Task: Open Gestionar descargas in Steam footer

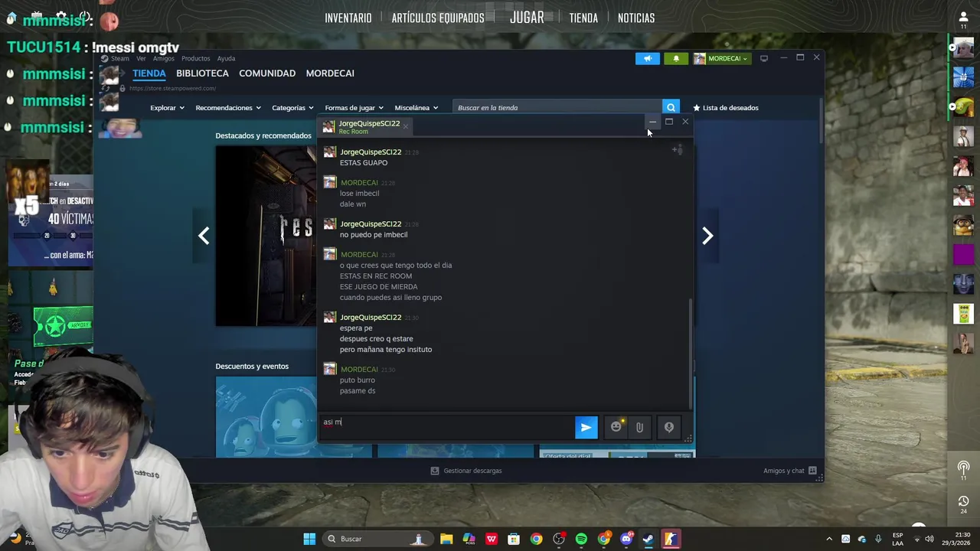Action: tap(466, 471)
